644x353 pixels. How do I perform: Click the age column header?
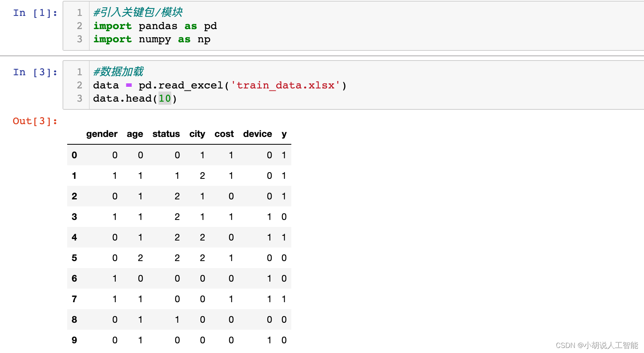[x=135, y=134]
